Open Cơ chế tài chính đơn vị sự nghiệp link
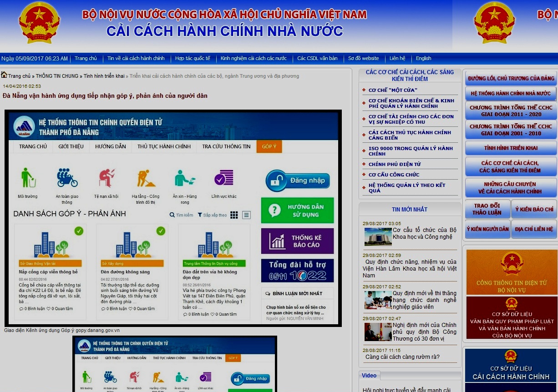Screen dimensions: 558x392 [411, 119]
